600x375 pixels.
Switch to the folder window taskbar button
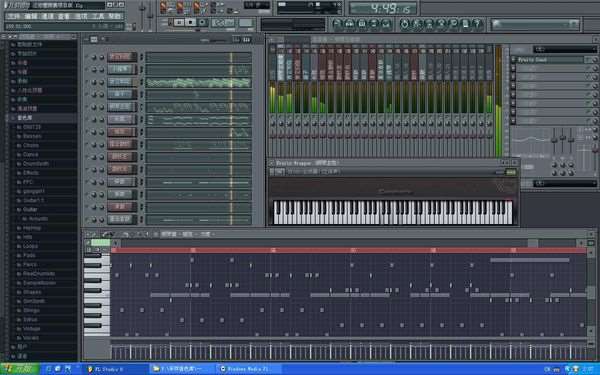182,369
